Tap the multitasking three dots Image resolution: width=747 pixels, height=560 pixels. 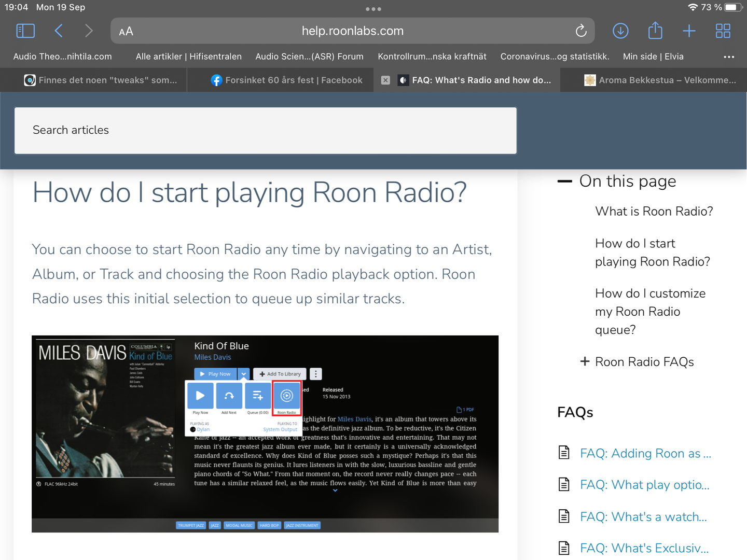tap(374, 9)
